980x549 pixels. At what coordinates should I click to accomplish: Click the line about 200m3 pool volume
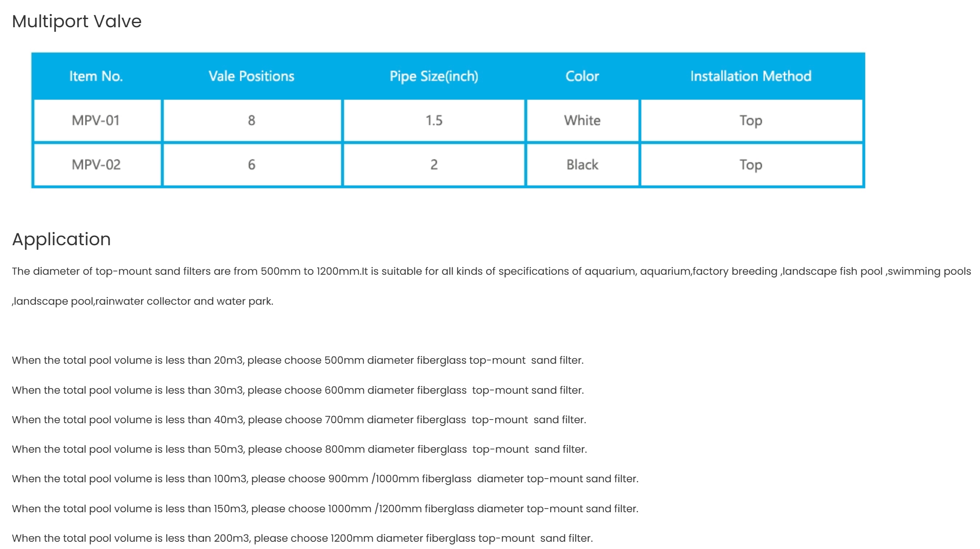tap(303, 539)
